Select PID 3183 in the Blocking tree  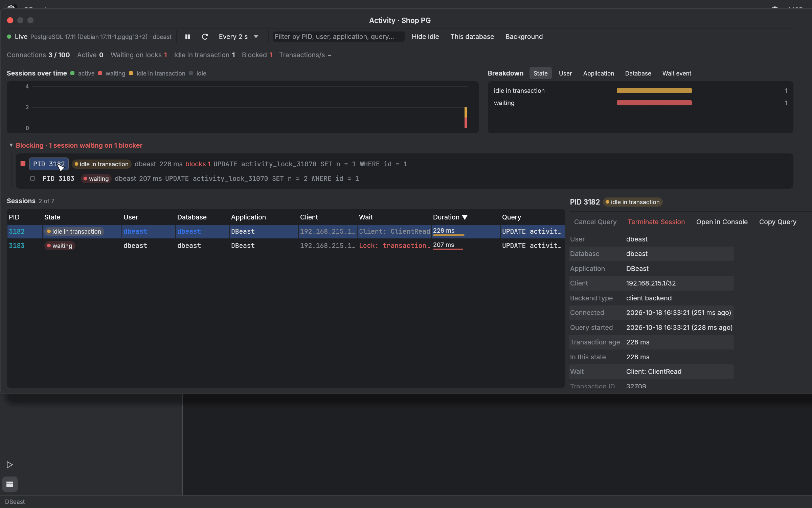tap(58, 178)
